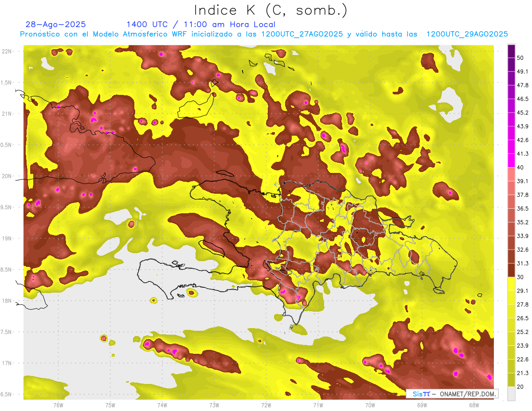Click the "71W" longitude label

[x=318, y=405]
